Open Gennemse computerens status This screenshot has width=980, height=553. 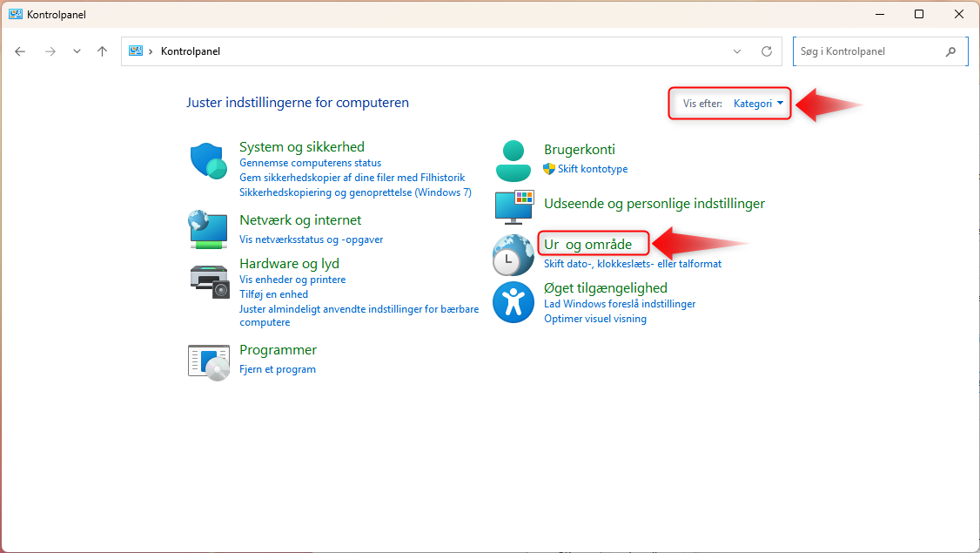pyautogui.click(x=310, y=163)
